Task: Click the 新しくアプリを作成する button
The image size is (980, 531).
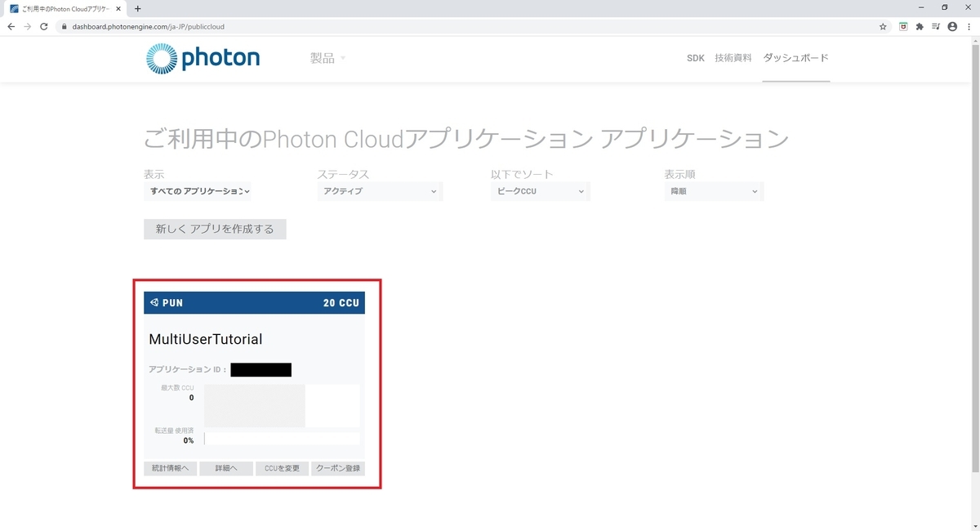Action: [215, 229]
